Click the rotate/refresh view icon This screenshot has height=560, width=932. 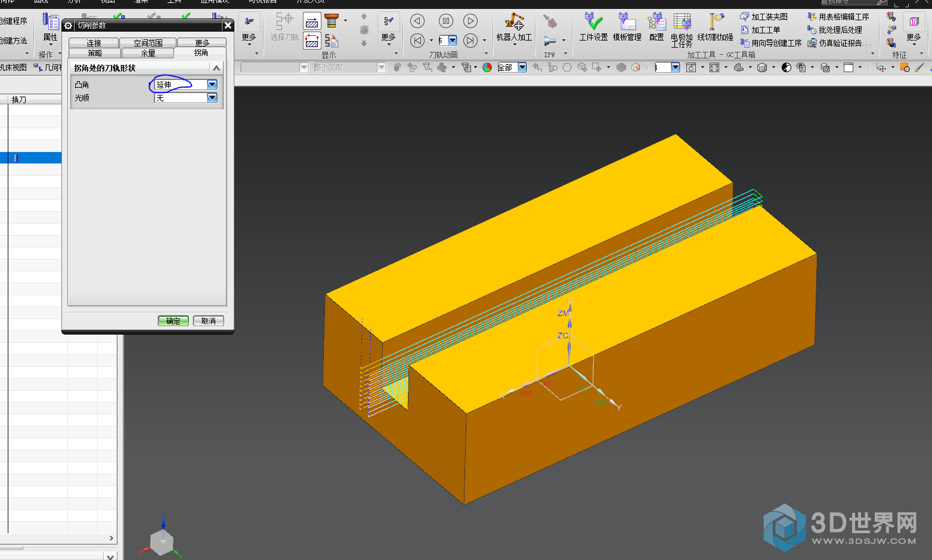click(691, 67)
